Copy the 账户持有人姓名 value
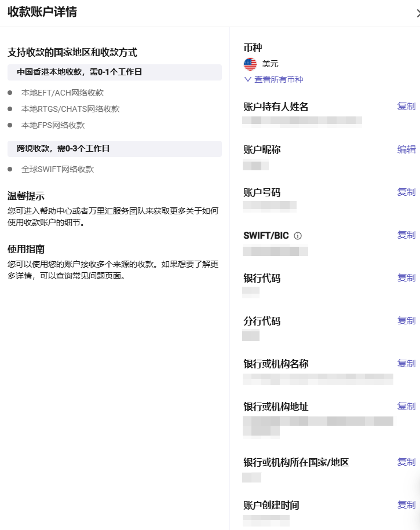The image size is (420, 530). pos(406,107)
